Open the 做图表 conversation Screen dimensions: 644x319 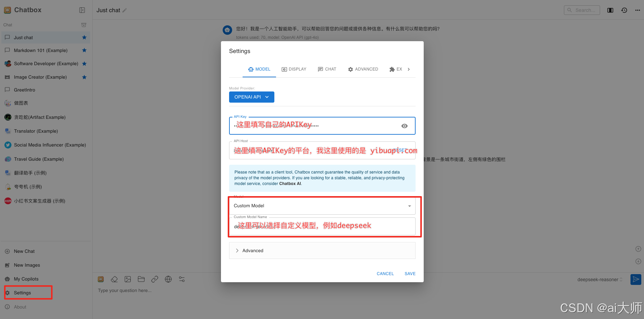point(46,103)
